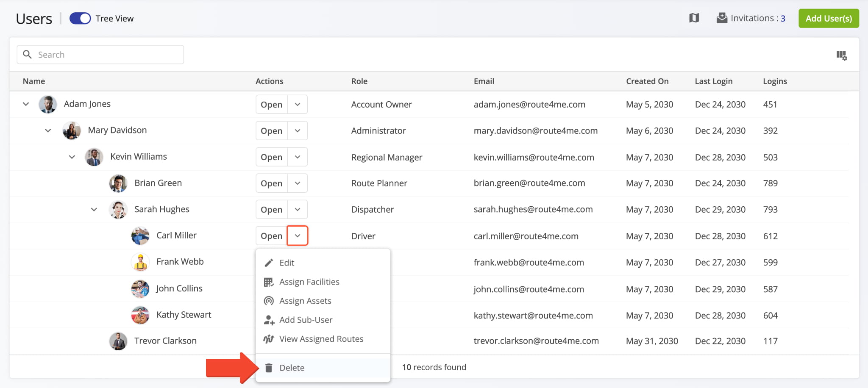This screenshot has width=868, height=388.
Task: Open Mary Davidson's user record
Action: (x=272, y=130)
